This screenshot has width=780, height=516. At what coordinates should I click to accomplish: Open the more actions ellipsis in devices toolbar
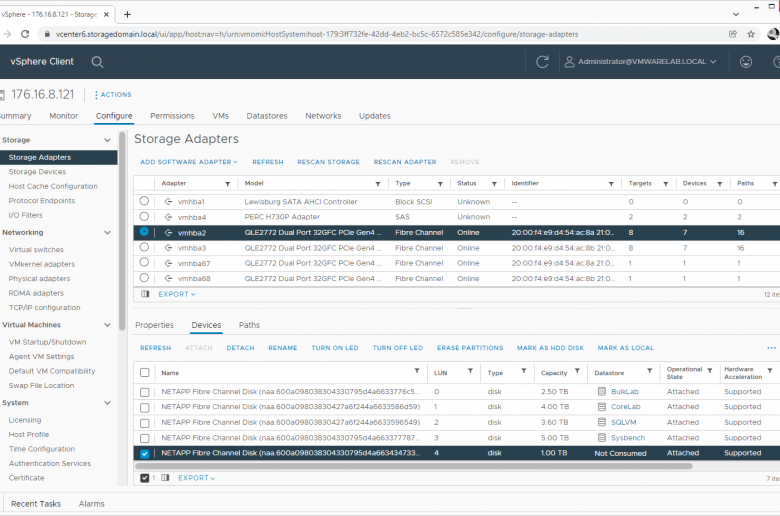771,348
